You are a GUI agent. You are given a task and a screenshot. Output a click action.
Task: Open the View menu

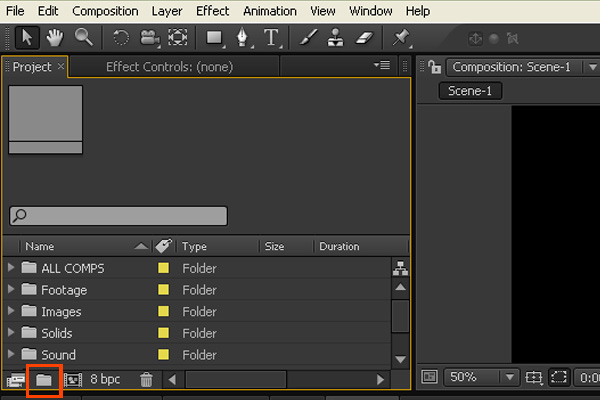click(x=323, y=11)
